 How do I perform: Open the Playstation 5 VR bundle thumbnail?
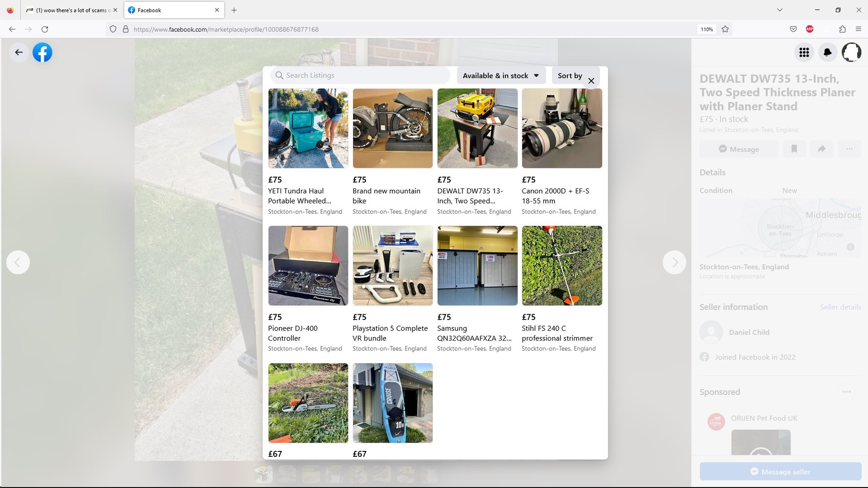[x=393, y=265]
